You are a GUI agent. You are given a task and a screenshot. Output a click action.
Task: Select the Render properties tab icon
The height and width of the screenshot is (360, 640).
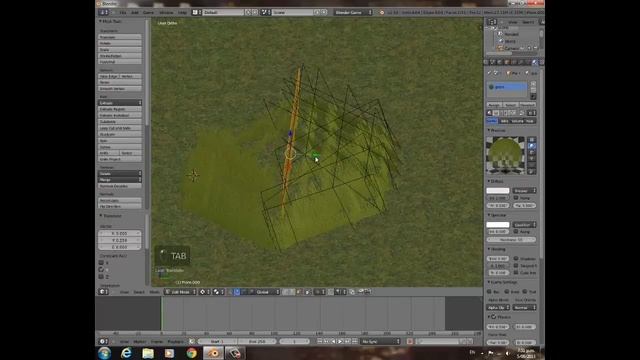pos(486,62)
